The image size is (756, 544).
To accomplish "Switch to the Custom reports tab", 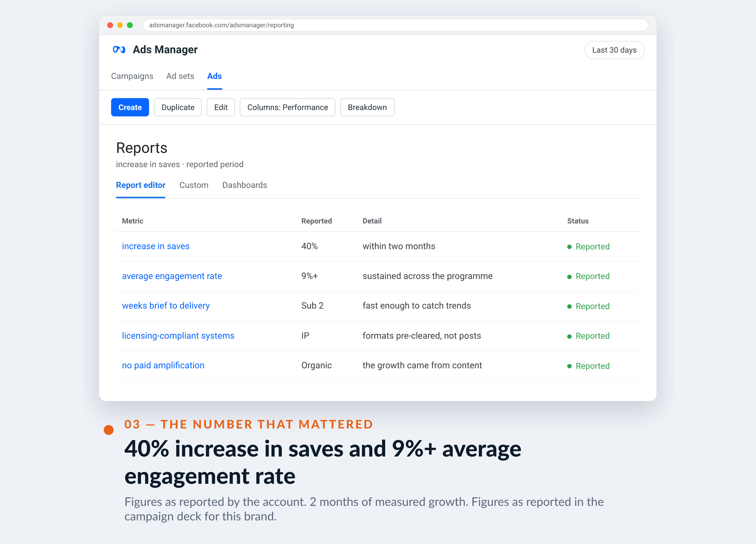I will (194, 185).
